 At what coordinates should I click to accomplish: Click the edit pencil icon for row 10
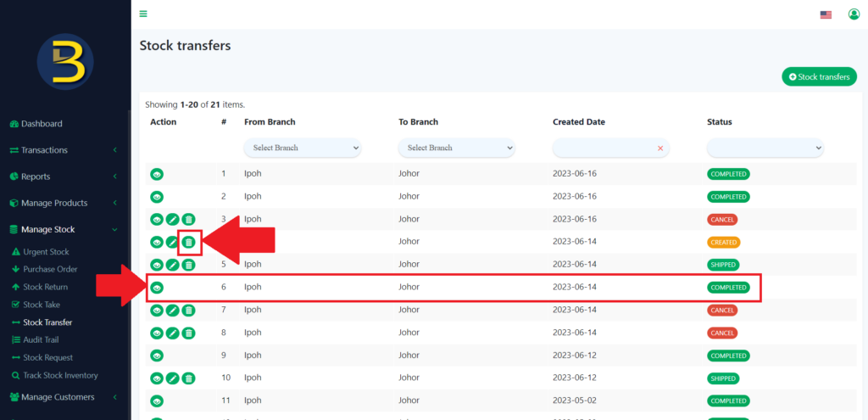172,378
